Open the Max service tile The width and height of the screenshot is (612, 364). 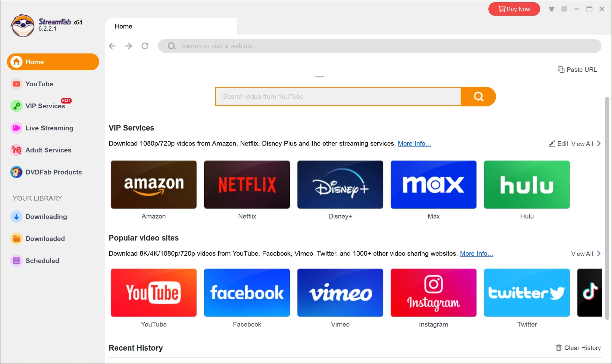pos(433,184)
